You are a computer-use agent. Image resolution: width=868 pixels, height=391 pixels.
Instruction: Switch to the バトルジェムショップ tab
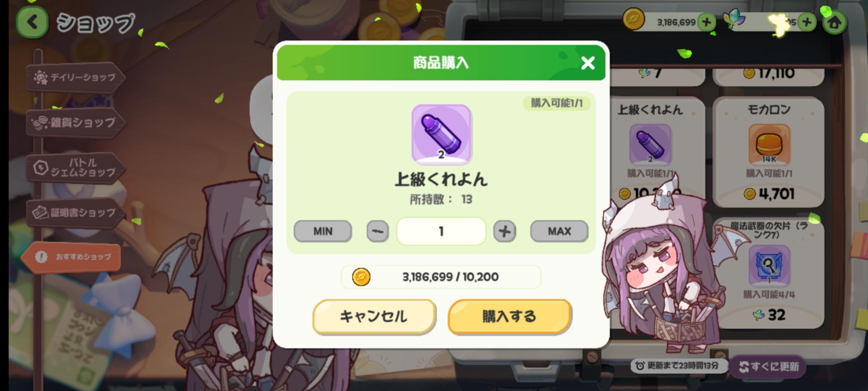point(76,168)
